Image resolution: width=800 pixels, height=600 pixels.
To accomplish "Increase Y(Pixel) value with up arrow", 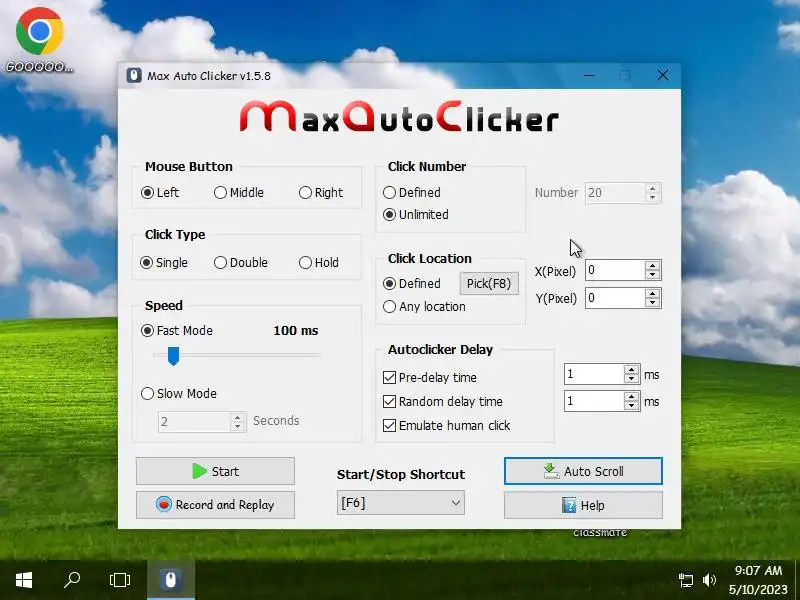I will pos(653,294).
